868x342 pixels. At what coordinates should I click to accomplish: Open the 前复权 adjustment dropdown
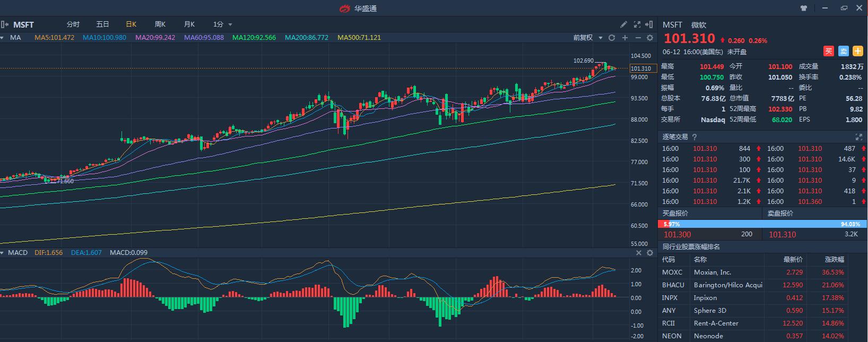click(x=588, y=38)
